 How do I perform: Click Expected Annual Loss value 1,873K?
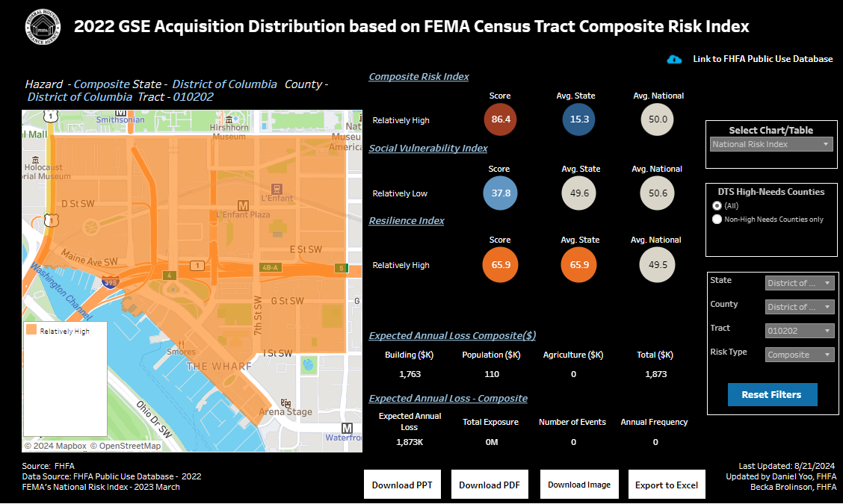pyautogui.click(x=410, y=442)
